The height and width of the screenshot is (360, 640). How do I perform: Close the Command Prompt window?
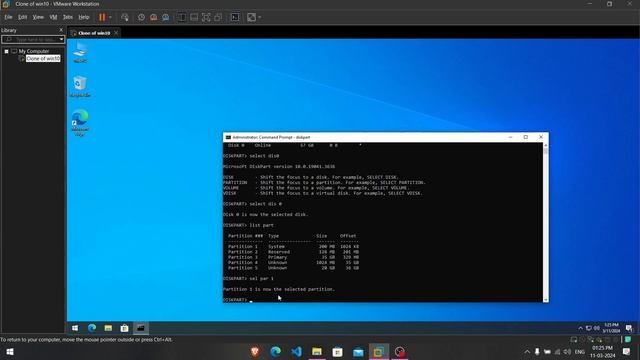541,137
